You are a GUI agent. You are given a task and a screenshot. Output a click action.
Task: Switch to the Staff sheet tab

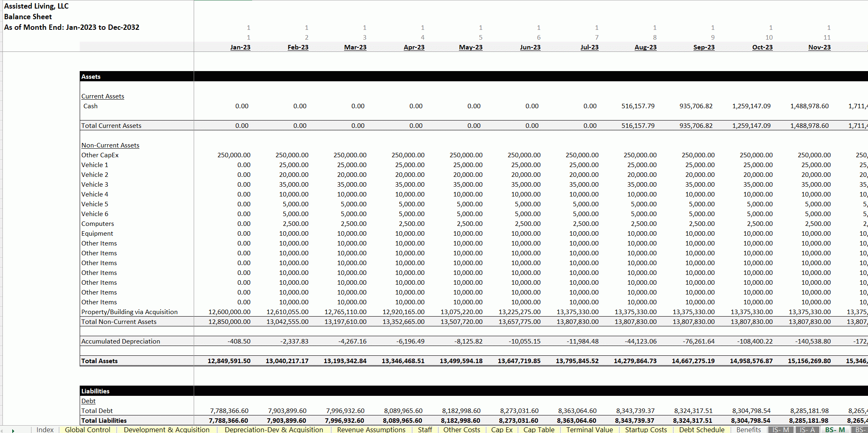[x=425, y=430]
